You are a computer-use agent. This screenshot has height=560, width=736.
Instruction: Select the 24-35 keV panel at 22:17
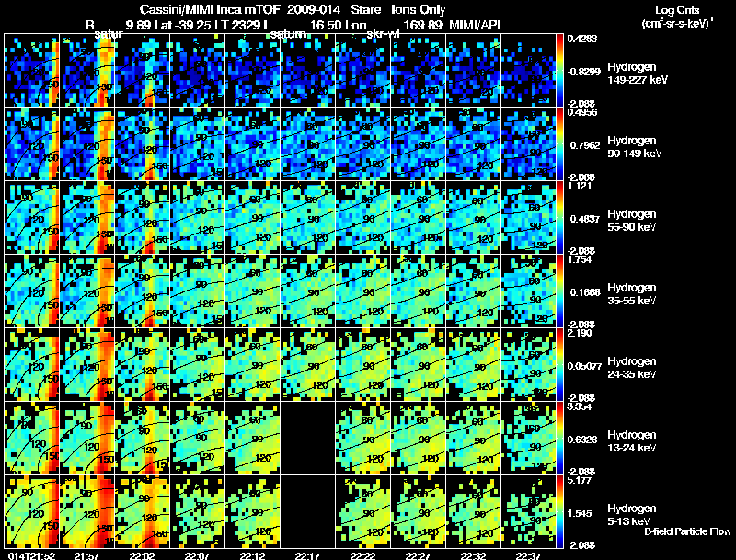308,364
